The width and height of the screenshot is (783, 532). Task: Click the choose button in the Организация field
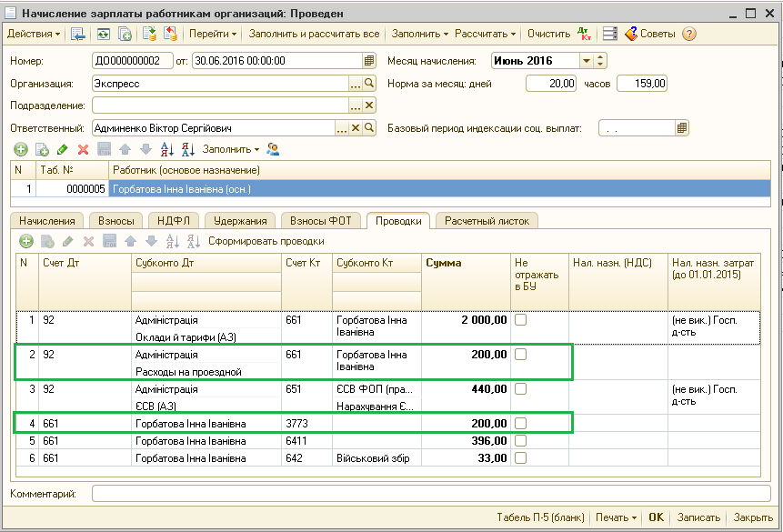[355, 84]
